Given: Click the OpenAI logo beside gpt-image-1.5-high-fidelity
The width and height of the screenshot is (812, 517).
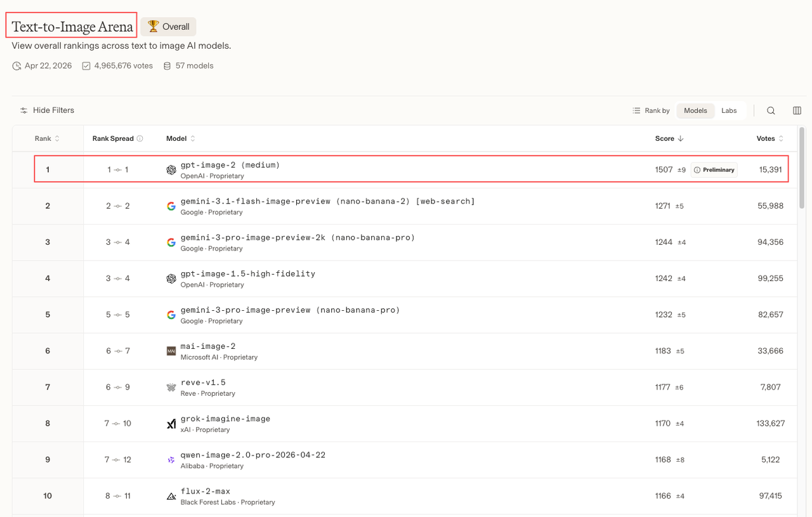Looking at the screenshot, I should tap(171, 278).
